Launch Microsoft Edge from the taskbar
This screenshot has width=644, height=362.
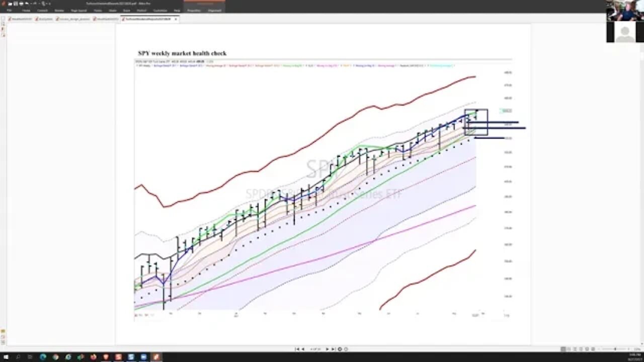click(x=43, y=357)
